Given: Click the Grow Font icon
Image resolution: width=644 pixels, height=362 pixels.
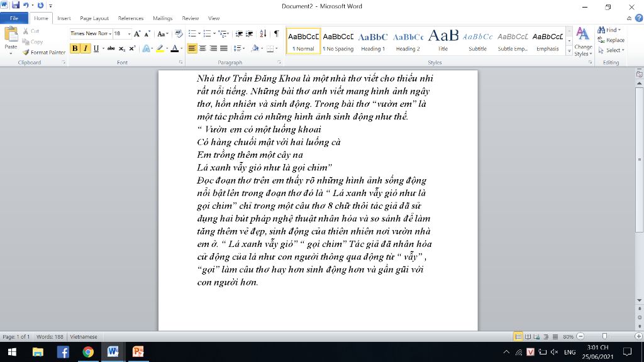Looking at the screenshot, I should click(x=137, y=33).
